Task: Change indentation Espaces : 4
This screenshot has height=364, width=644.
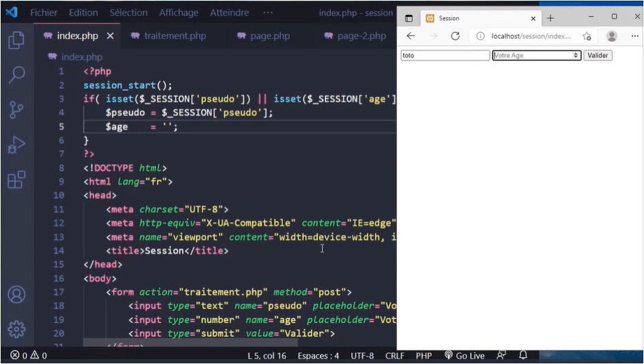Action: click(319, 355)
